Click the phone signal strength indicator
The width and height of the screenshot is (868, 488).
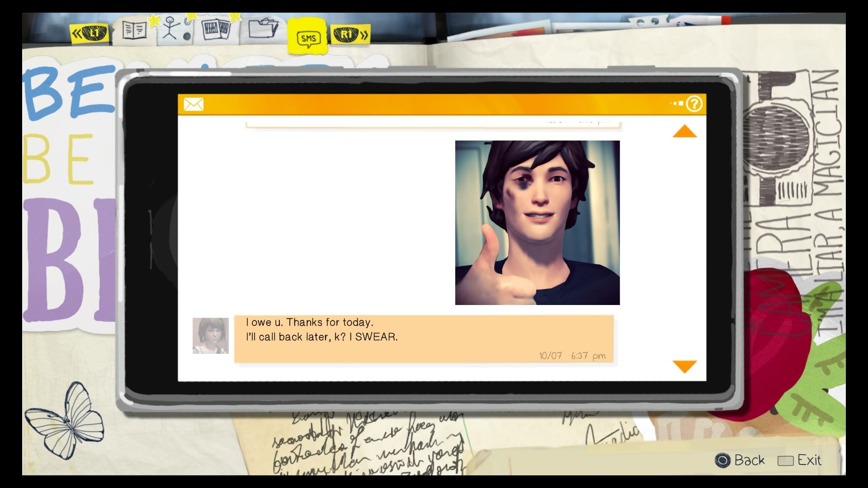(x=676, y=103)
